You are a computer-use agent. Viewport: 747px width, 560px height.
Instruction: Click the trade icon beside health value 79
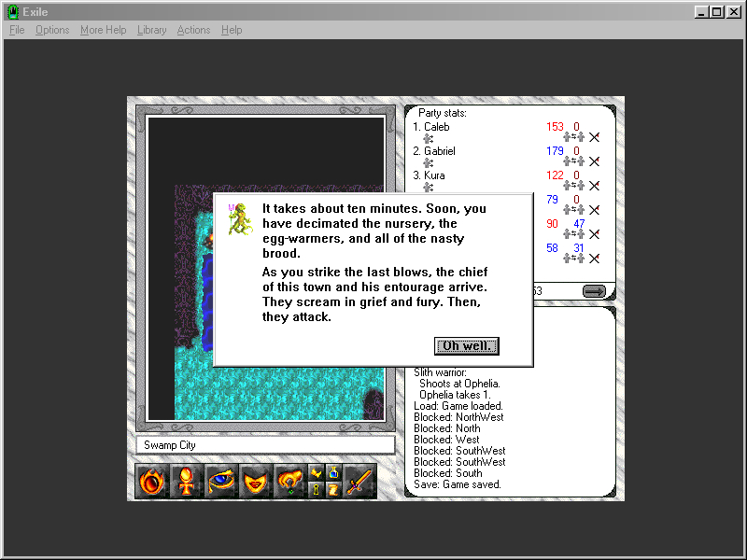pyautogui.click(x=573, y=209)
